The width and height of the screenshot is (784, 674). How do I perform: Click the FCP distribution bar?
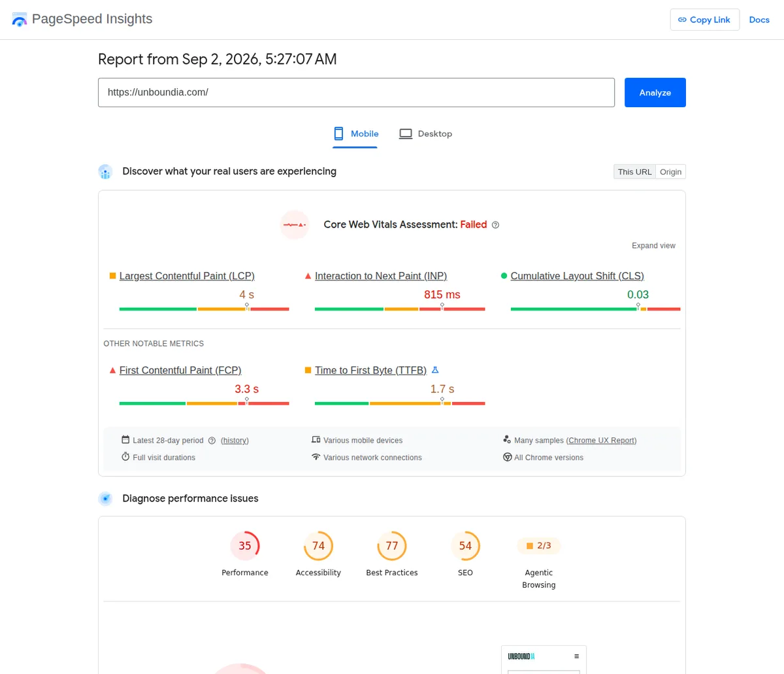pyautogui.click(x=204, y=403)
